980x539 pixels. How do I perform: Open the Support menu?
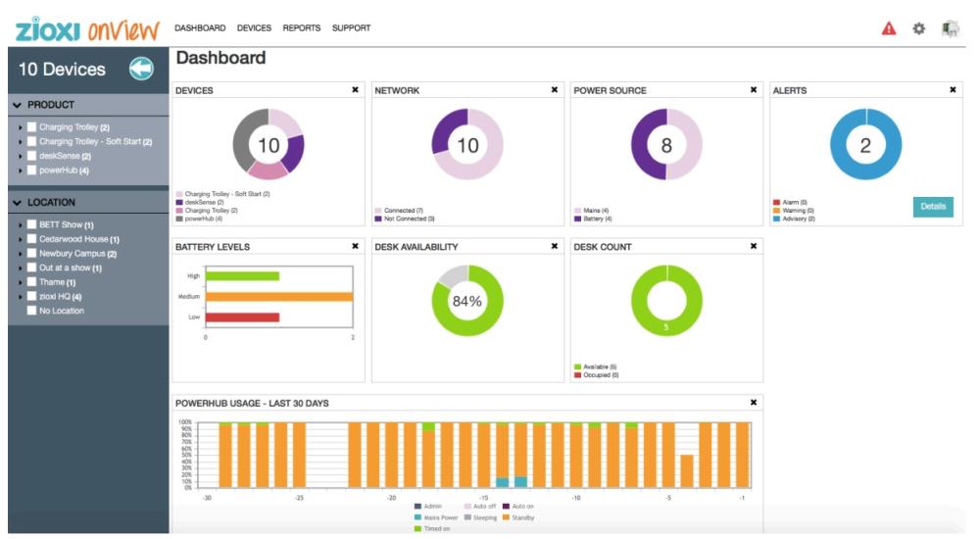pos(351,28)
